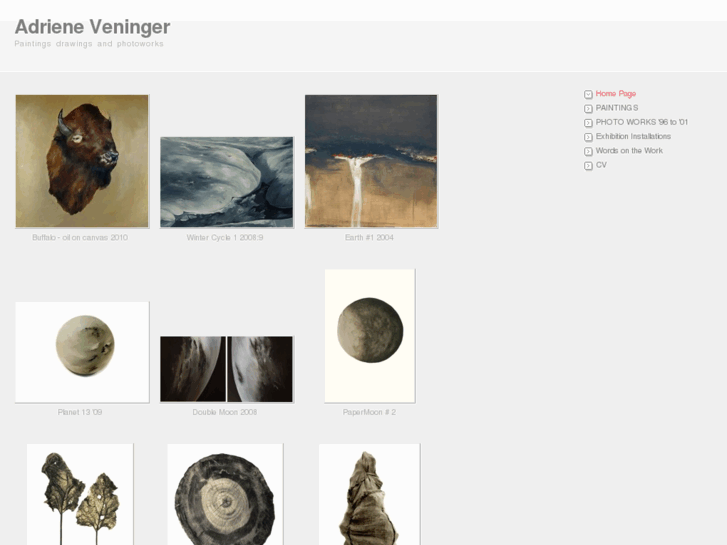
Task: Open the PaperMoon # 2 thumbnail
Action: 370,336
